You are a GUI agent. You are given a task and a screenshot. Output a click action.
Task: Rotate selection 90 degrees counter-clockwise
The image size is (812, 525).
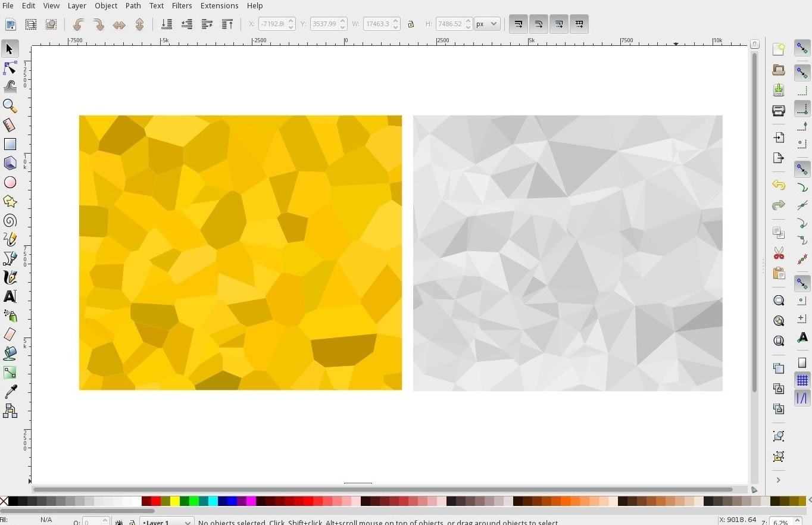pyautogui.click(x=78, y=24)
